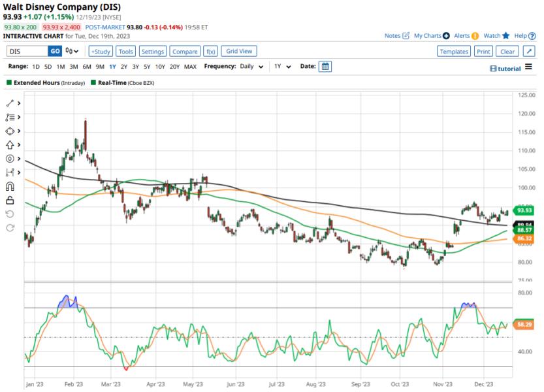Click the DIS symbol input field
The image size is (544, 392).
coord(27,52)
